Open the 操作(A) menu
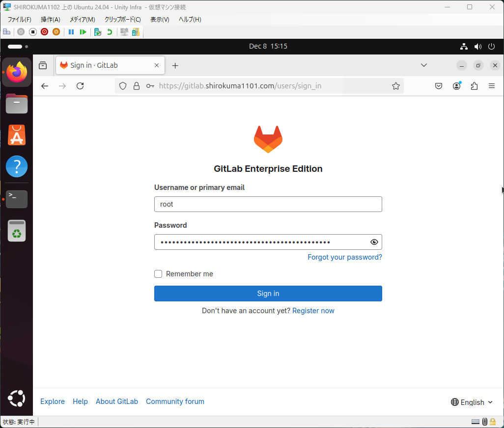Viewport: 504px width, 428px height. pos(51,19)
